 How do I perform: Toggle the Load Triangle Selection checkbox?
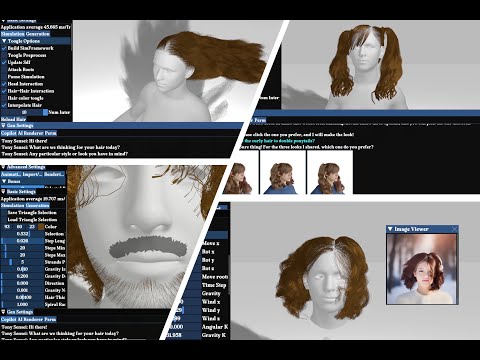click(x=4, y=220)
